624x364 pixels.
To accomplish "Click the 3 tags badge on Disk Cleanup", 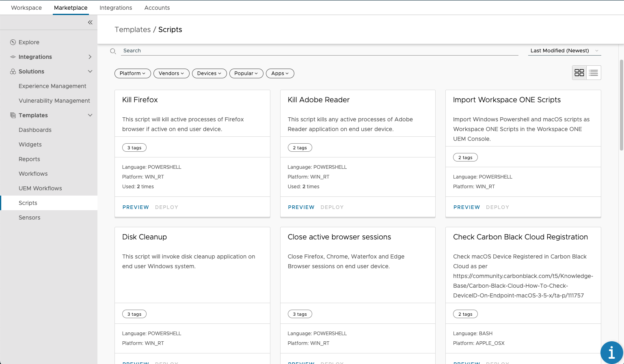I will coord(134,314).
